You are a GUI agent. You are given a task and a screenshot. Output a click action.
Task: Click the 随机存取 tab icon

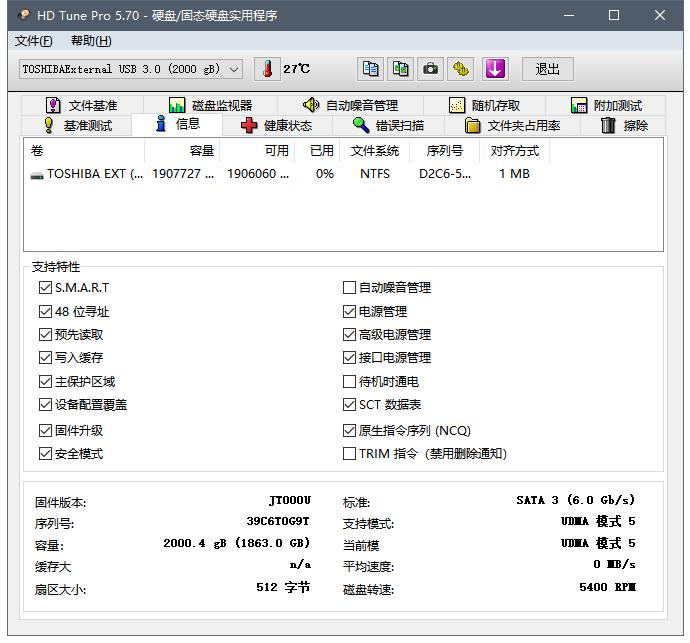(457, 105)
